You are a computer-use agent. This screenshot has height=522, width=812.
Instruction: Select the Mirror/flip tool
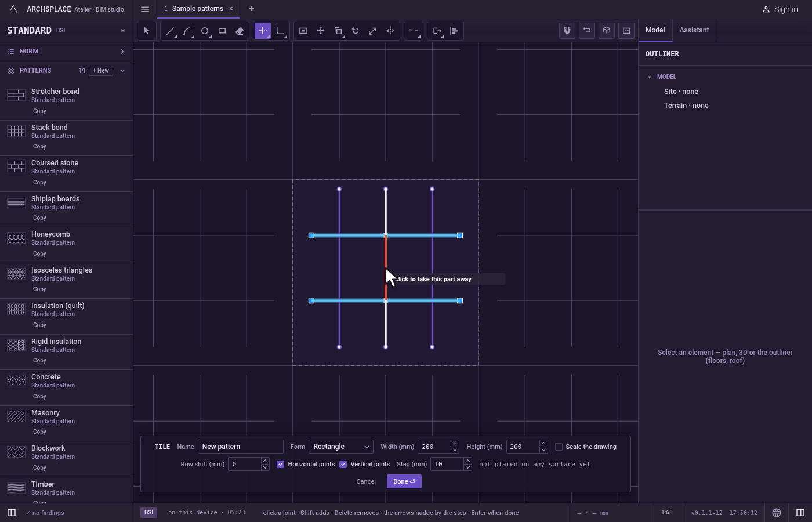(390, 31)
